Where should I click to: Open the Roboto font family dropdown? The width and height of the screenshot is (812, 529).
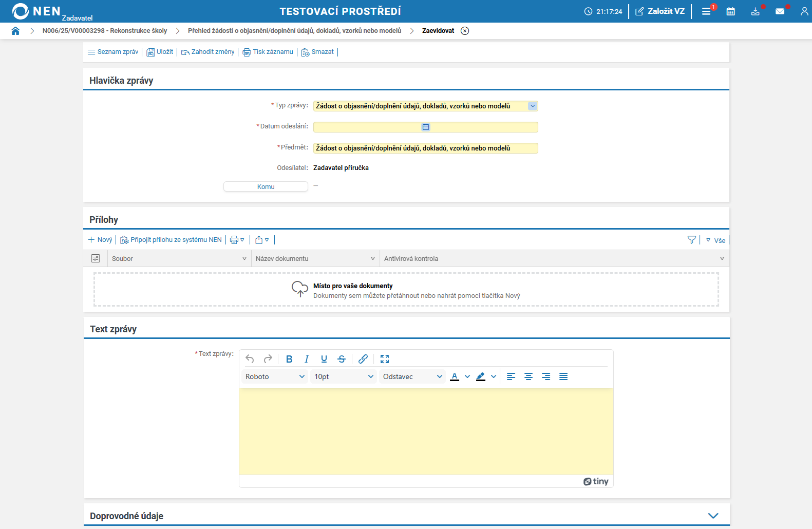[274, 376]
